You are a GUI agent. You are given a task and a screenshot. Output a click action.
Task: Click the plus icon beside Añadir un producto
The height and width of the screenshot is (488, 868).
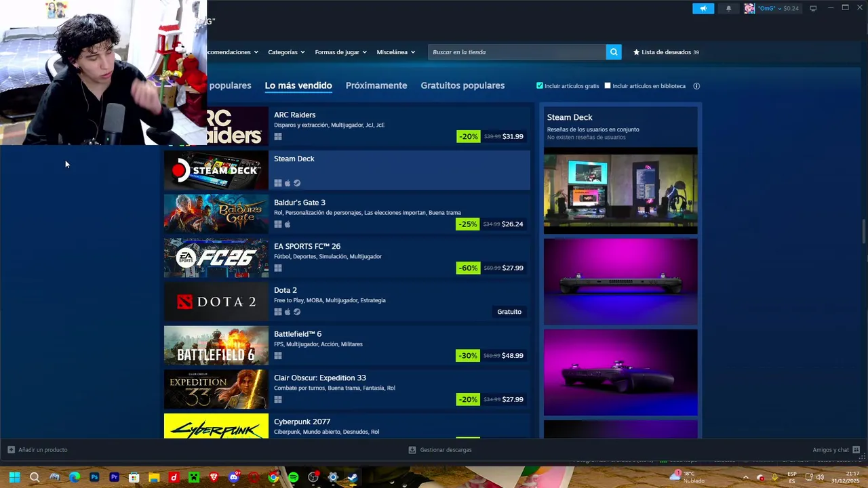[11, 450]
